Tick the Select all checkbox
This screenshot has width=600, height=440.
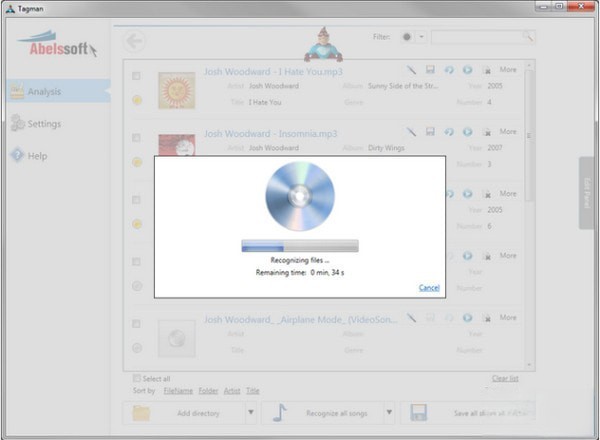pos(137,378)
